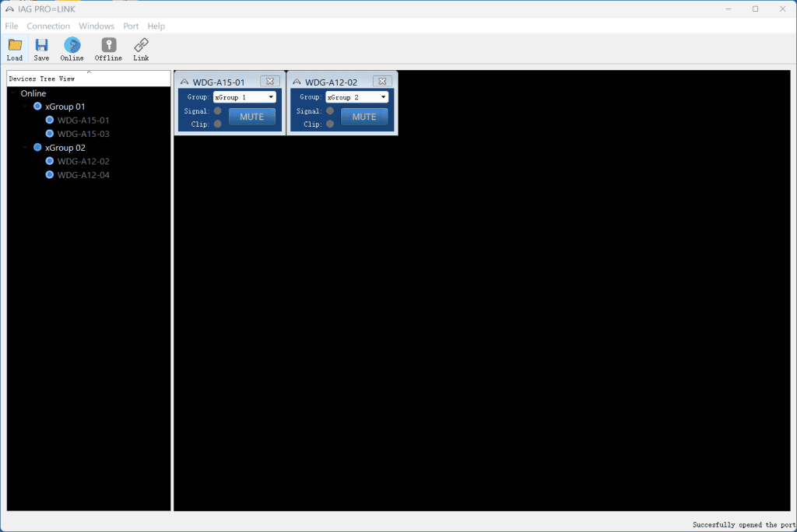Click the logo icon on WDG-A12-02 panel header
The image size is (797, 532).
[297, 82]
